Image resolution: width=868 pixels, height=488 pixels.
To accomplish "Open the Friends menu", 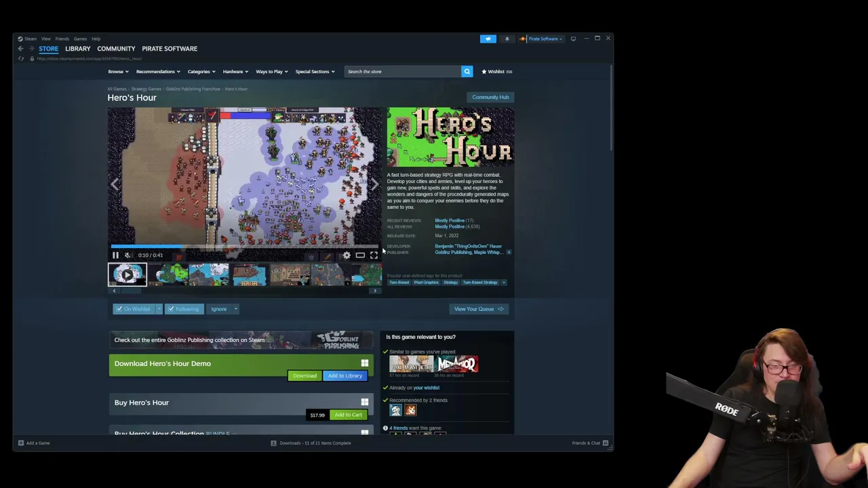I will pos(62,39).
